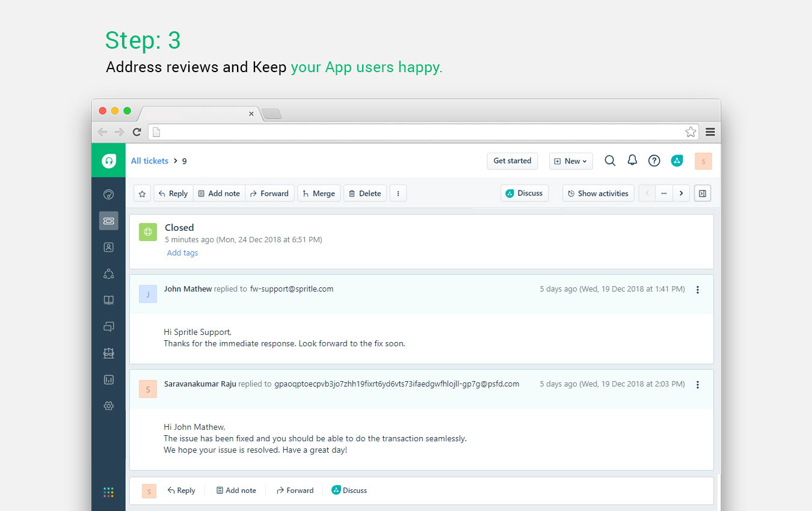Open the notifications bell

(632, 160)
